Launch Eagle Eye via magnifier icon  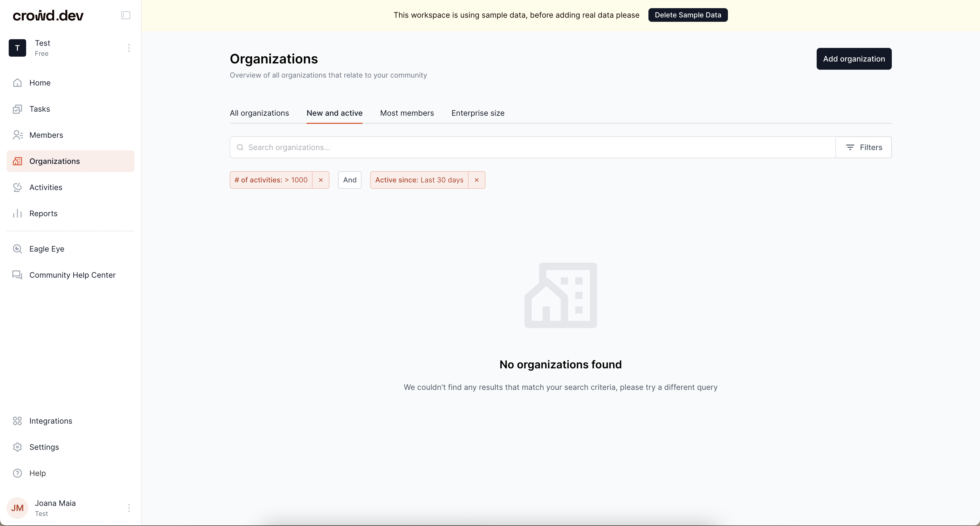pos(17,249)
